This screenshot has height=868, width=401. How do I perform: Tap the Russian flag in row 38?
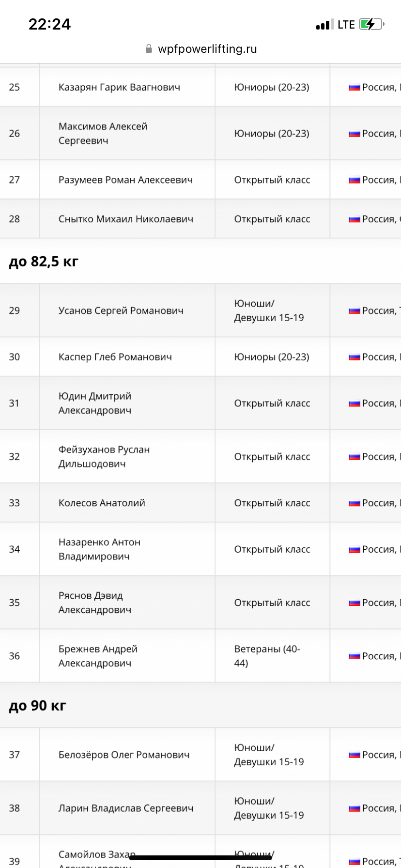355,808
